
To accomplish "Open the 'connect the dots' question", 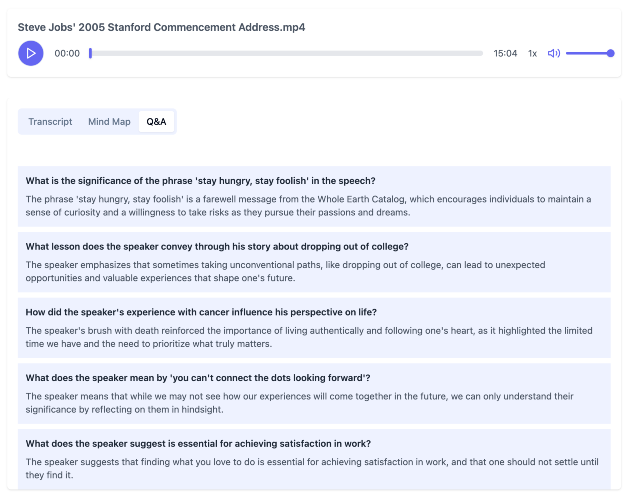I will pos(198,378).
